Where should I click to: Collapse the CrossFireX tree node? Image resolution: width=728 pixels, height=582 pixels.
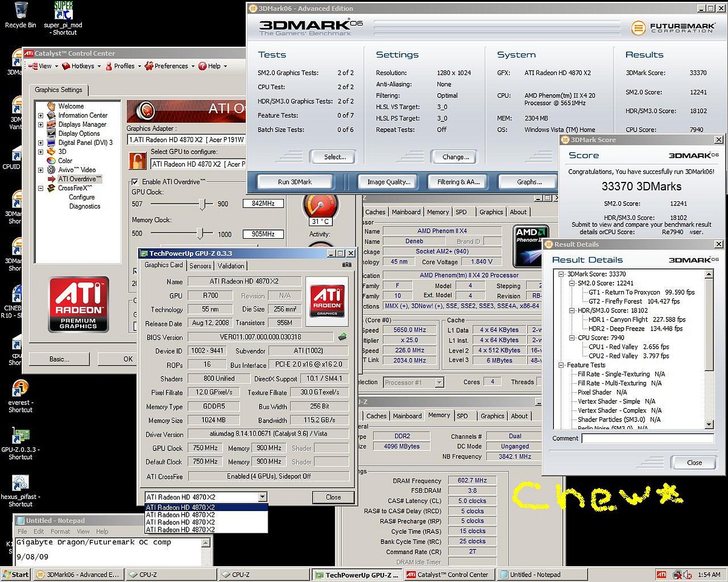click(x=41, y=188)
